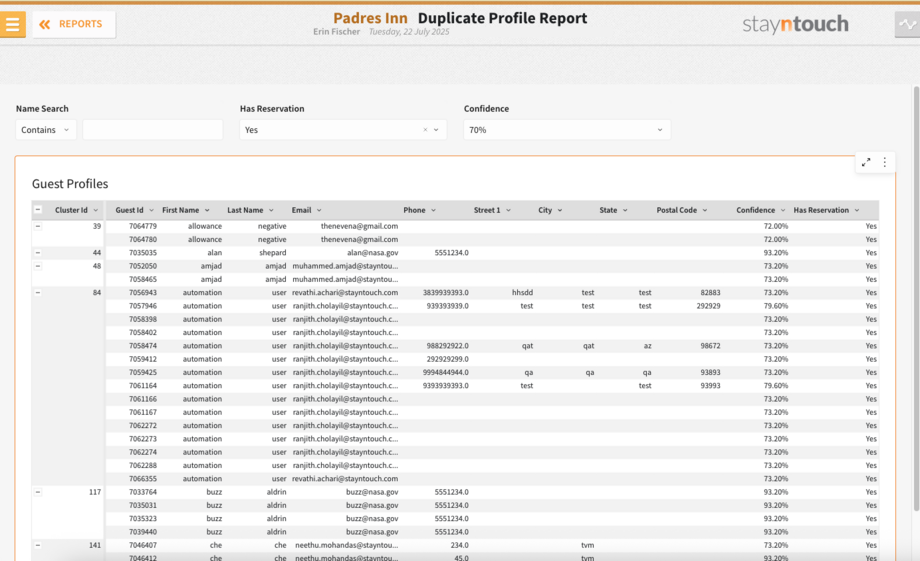
Task: Select guest id 7062288 cell
Action: click(x=143, y=465)
